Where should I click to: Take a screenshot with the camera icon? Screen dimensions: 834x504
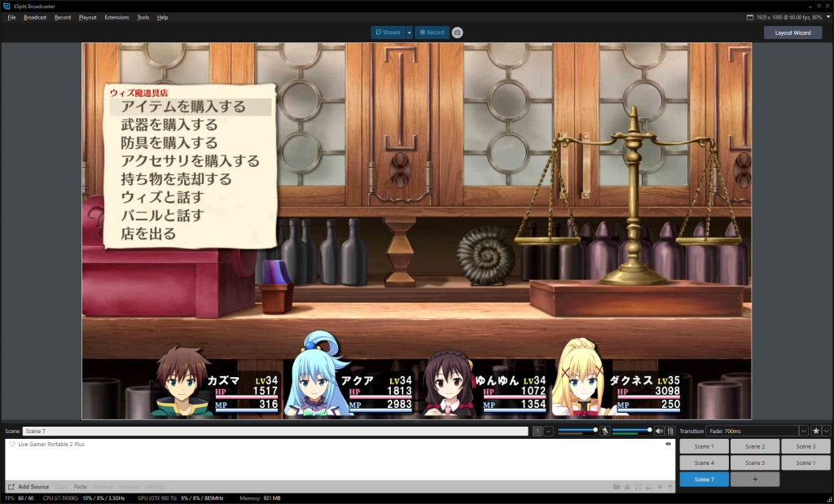(457, 33)
